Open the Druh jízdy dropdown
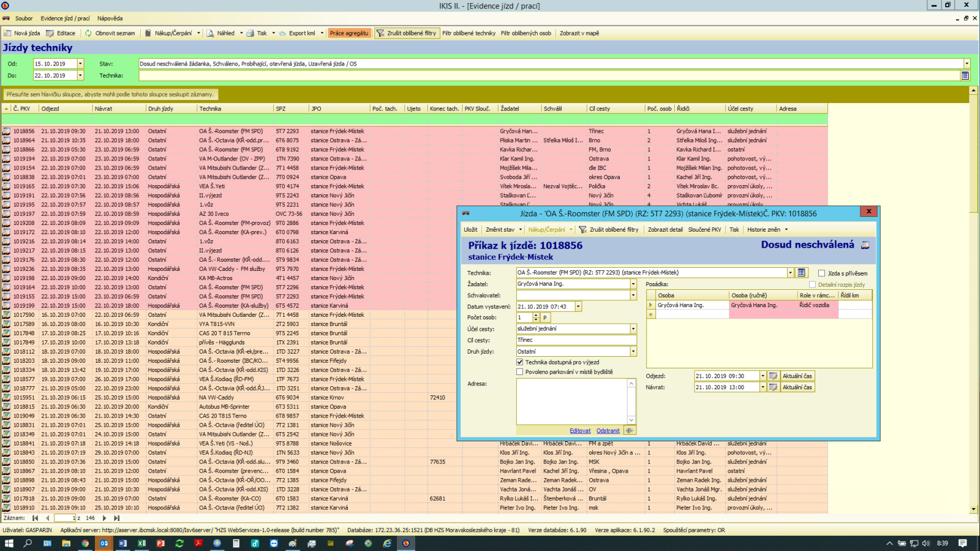This screenshot has width=980, height=551. click(x=633, y=352)
